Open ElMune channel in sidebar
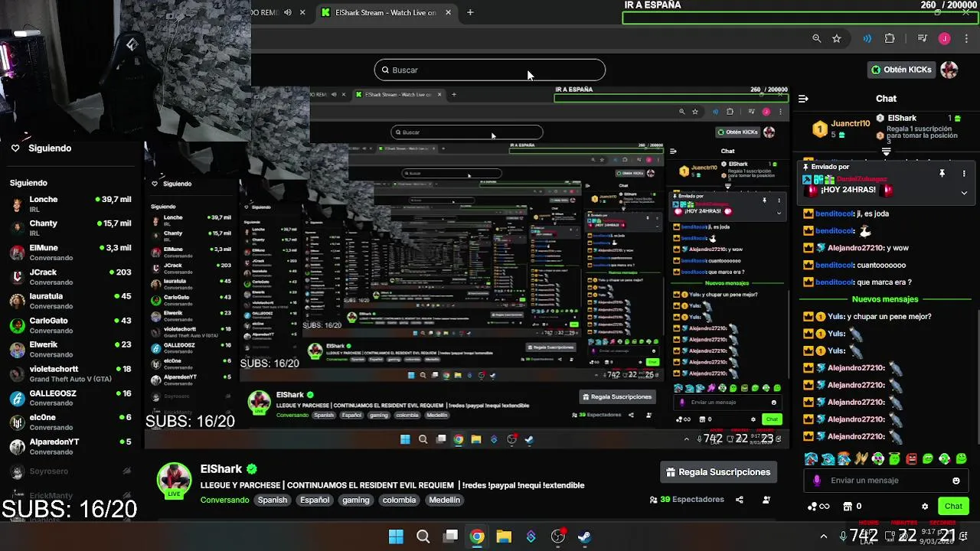The height and width of the screenshot is (551, 980). pos(70,253)
